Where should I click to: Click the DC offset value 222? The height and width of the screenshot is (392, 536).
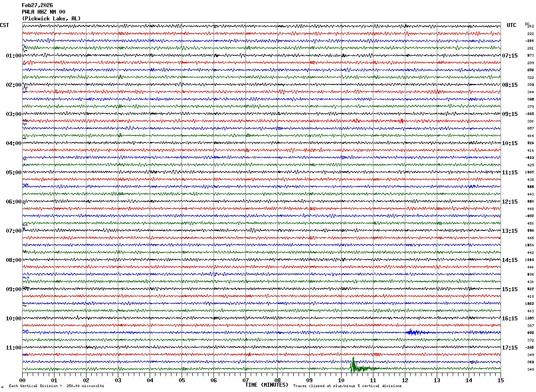tap(530, 34)
